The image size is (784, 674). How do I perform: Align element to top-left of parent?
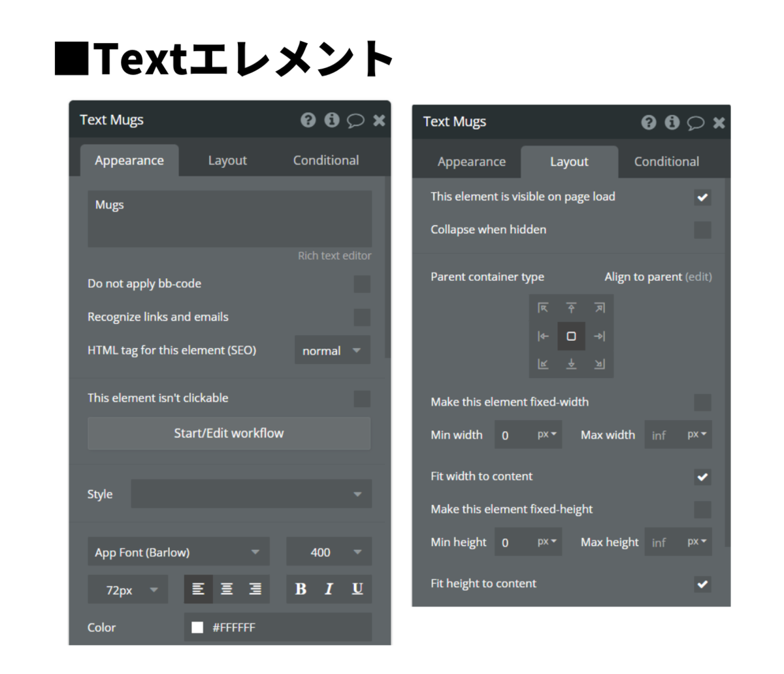coord(543,308)
